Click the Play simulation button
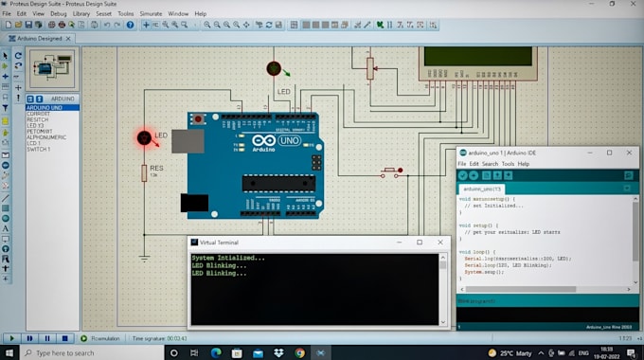The height and width of the screenshot is (360, 644). point(11,338)
